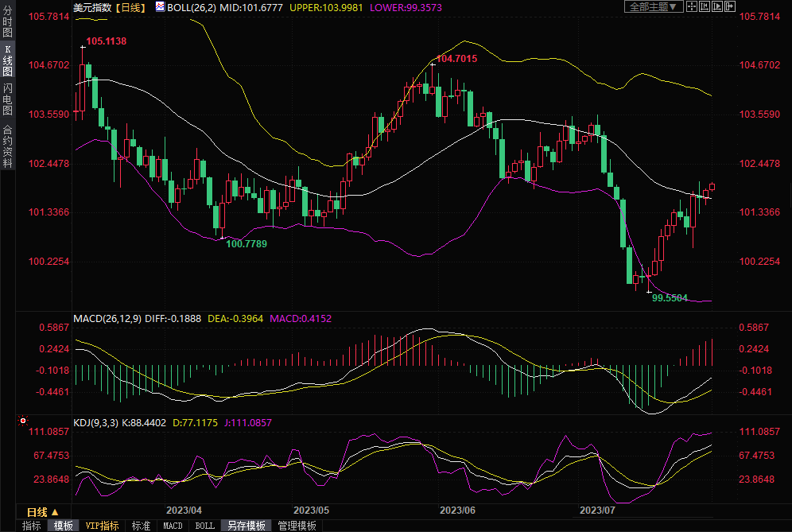The width and height of the screenshot is (792, 532).
Task: Click the crosshair cursor icon in top toolbar
Action: (x=692, y=6)
